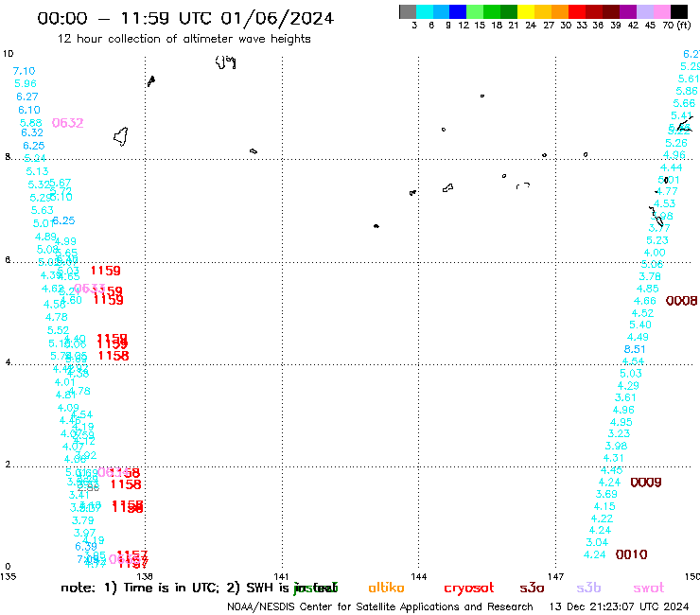Click the wave height value '3.61'
Image resolution: width=700 pixels, height=615 pixels.
[625, 398]
